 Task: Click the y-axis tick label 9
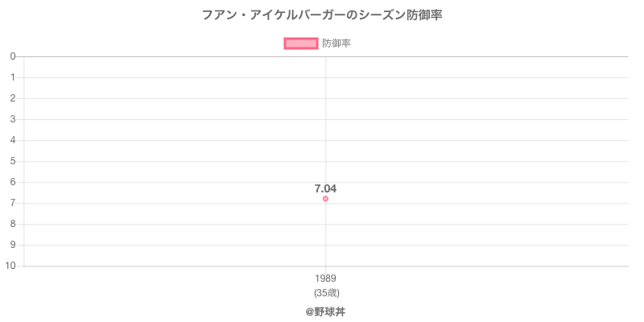(x=14, y=245)
